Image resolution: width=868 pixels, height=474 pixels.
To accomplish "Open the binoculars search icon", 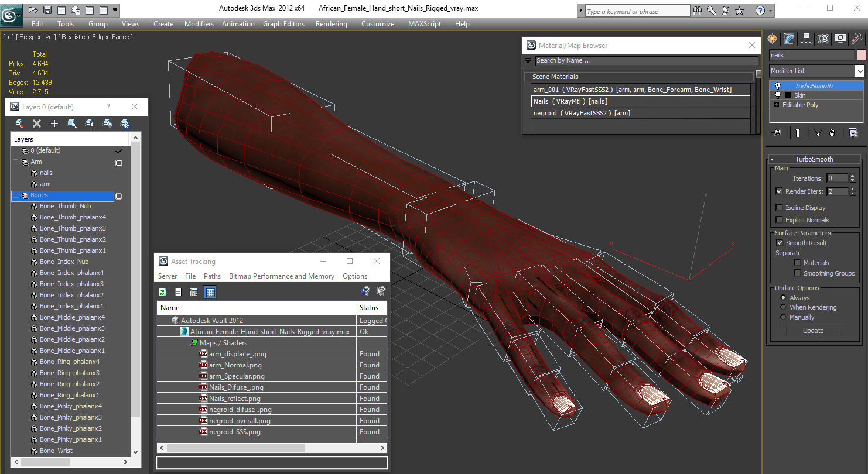I will pyautogui.click(x=698, y=11).
